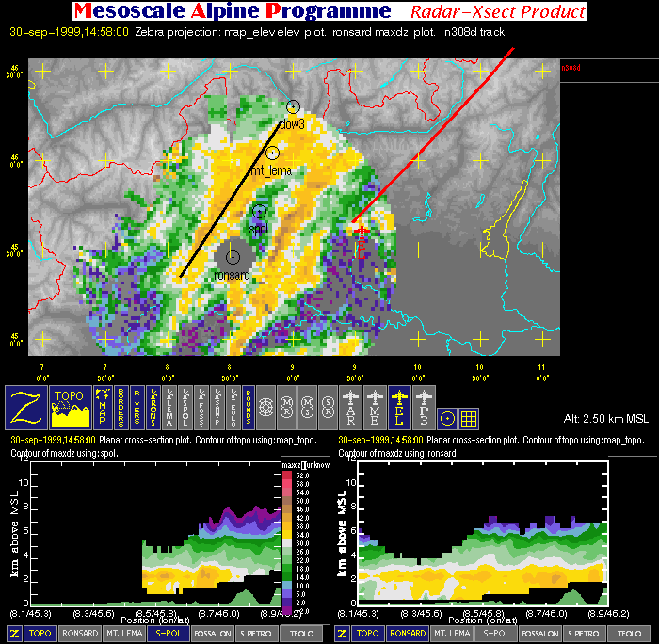The width and height of the screenshot is (659, 644).
Task: Toggle the TOPO terrain overlay icon
Action: (x=72, y=403)
